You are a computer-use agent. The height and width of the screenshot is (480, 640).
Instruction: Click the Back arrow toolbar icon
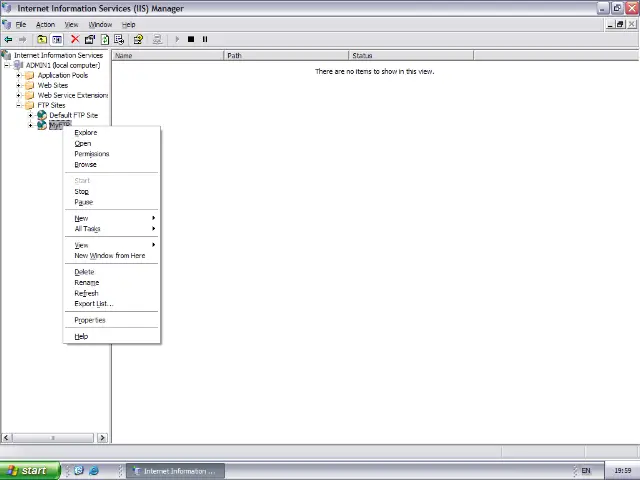[8, 40]
